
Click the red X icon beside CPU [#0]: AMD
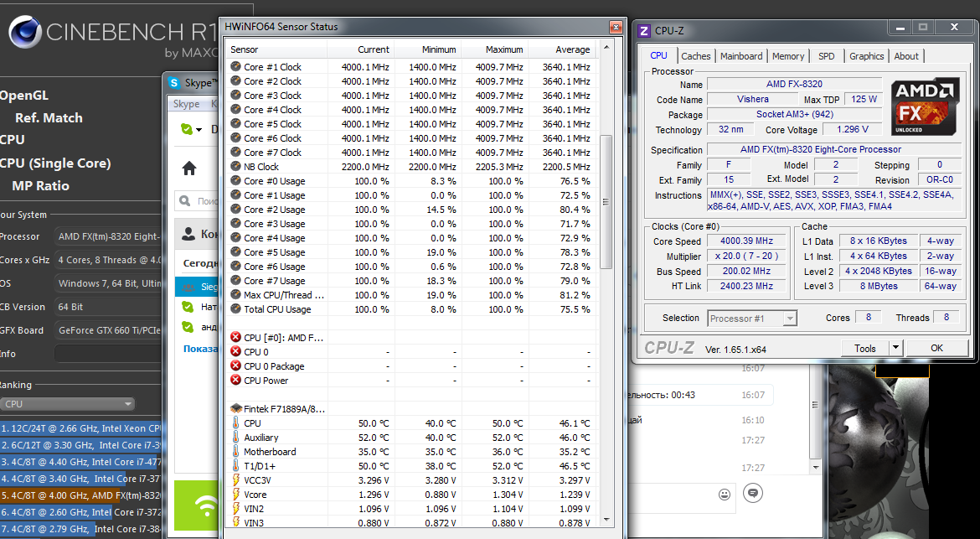[x=235, y=337]
